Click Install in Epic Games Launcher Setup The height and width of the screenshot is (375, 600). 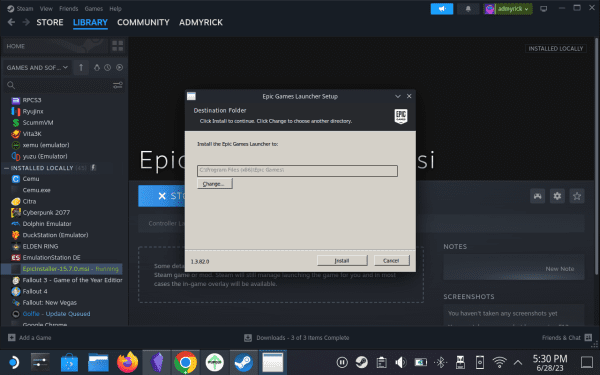pos(342,261)
